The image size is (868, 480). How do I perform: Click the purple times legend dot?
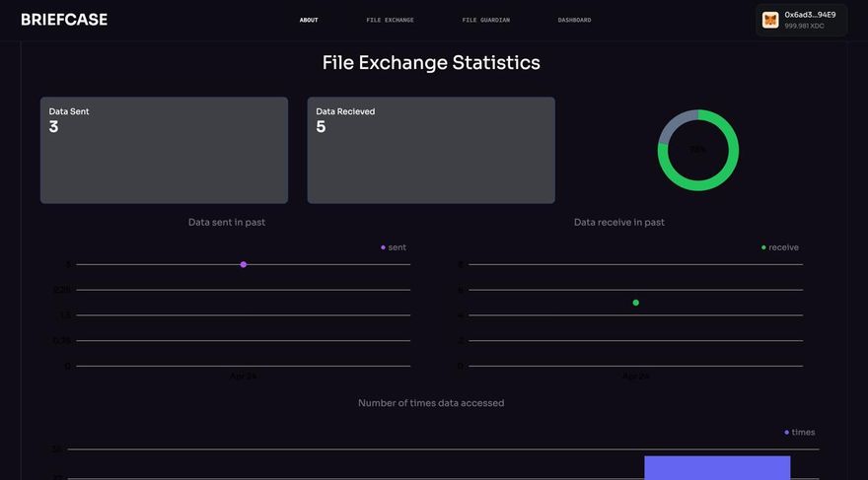787,433
